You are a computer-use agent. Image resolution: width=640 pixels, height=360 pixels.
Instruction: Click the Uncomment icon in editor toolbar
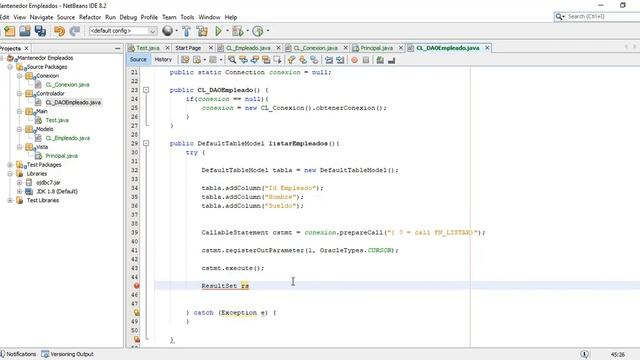coord(391,60)
